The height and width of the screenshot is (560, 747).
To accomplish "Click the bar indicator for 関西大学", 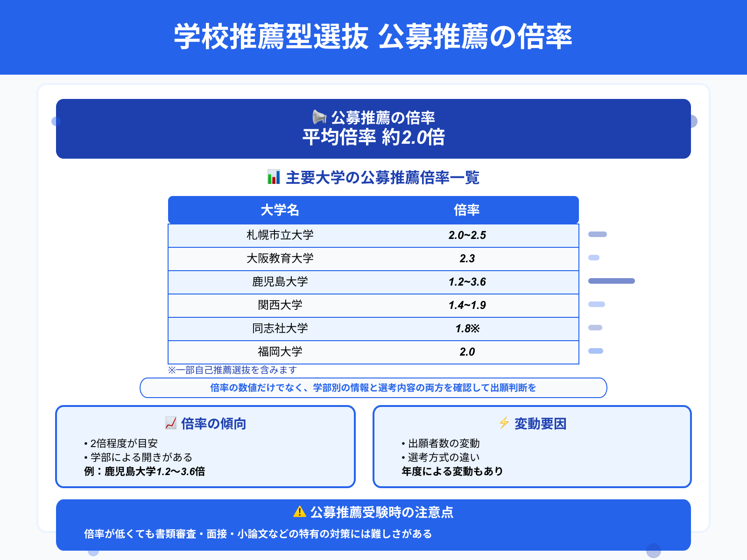I will [597, 304].
